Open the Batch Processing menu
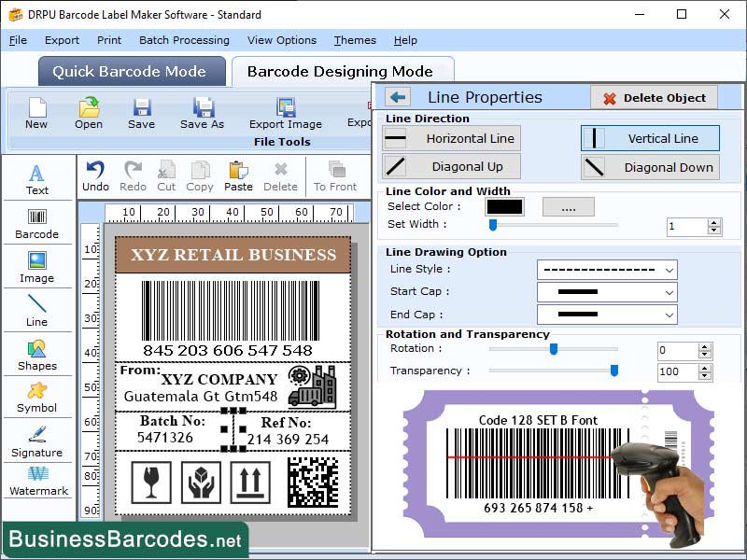 [x=184, y=40]
